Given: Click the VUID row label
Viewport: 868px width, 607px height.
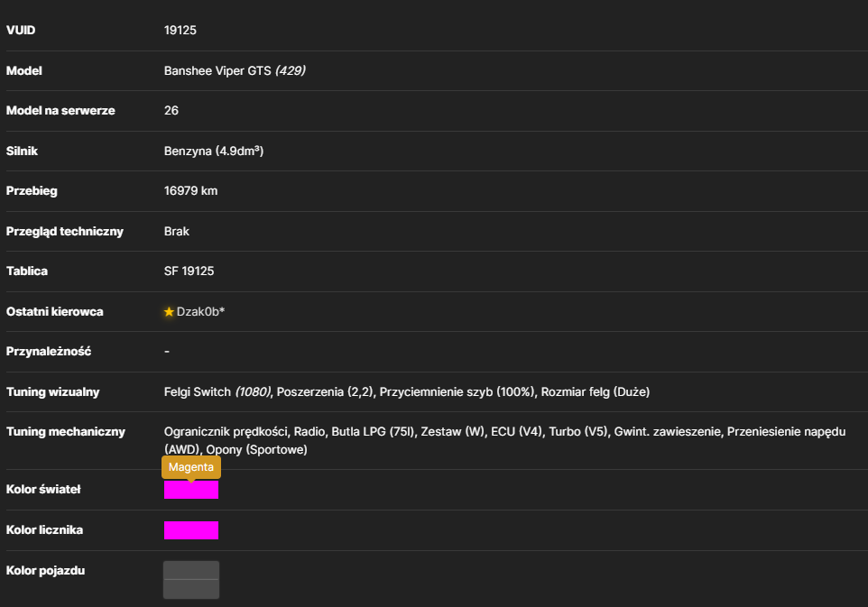Looking at the screenshot, I should [21, 31].
